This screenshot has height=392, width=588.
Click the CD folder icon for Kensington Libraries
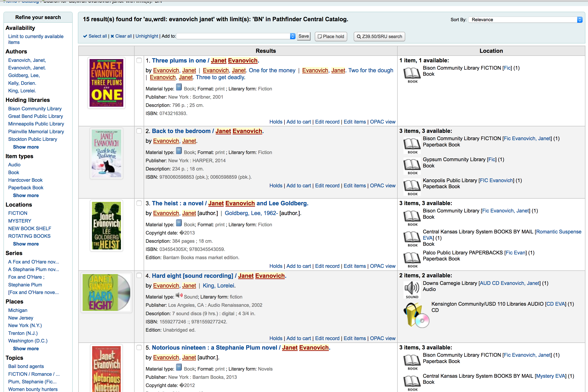416,315
